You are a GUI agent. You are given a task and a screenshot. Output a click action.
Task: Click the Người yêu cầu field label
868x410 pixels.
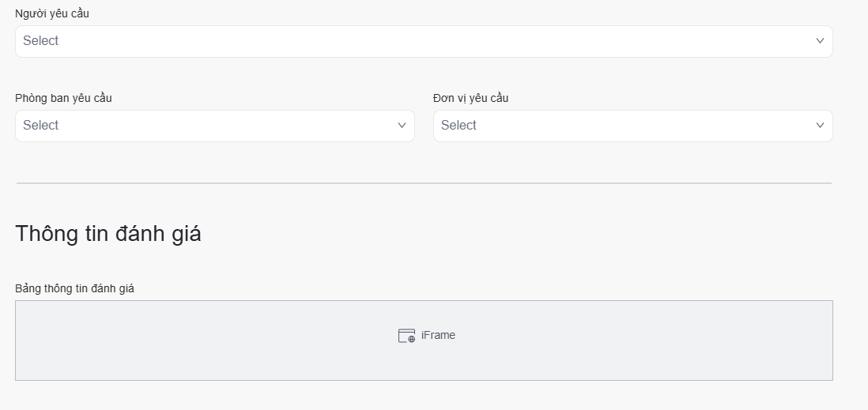pyautogui.click(x=52, y=13)
